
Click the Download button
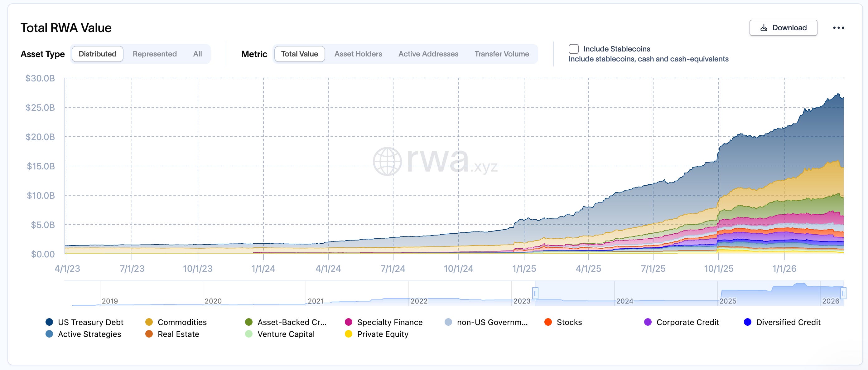[x=783, y=28]
